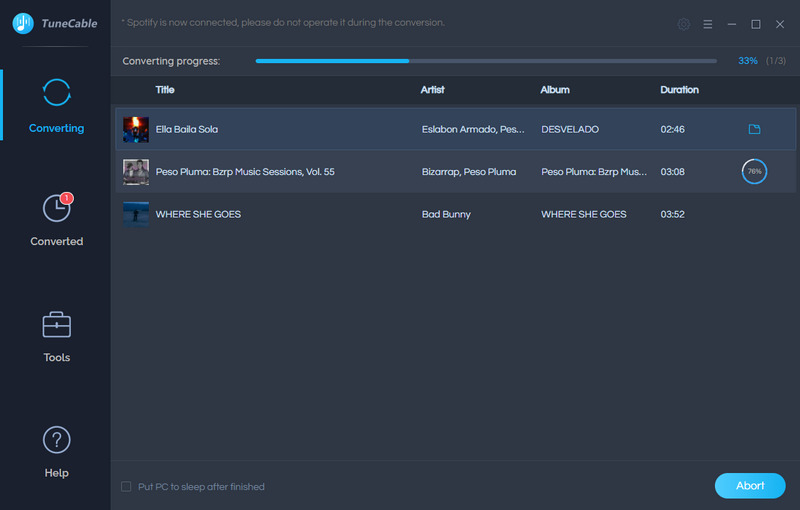Open the Converting section in the sidebar
The image size is (800, 510).
[56, 106]
